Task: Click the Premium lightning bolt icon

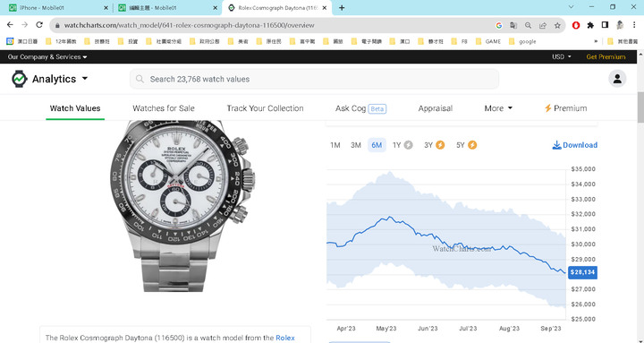Action: (x=547, y=108)
